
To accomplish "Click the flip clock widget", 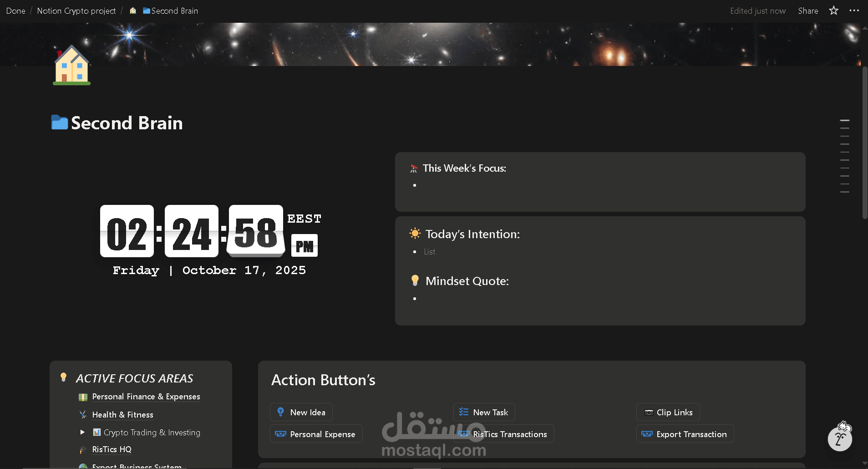I will click(x=209, y=231).
